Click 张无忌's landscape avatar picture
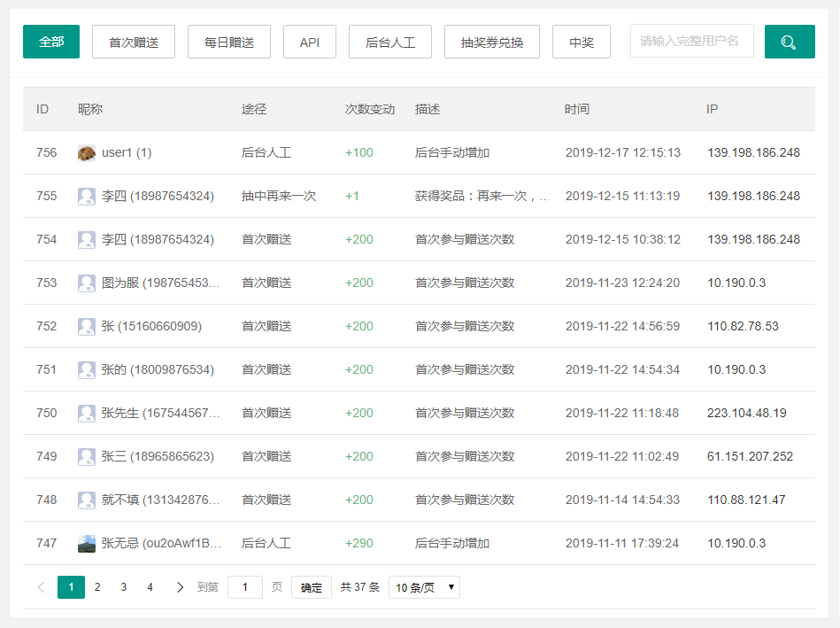Image resolution: width=840 pixels, height=628 pixels. pos(86,543)
